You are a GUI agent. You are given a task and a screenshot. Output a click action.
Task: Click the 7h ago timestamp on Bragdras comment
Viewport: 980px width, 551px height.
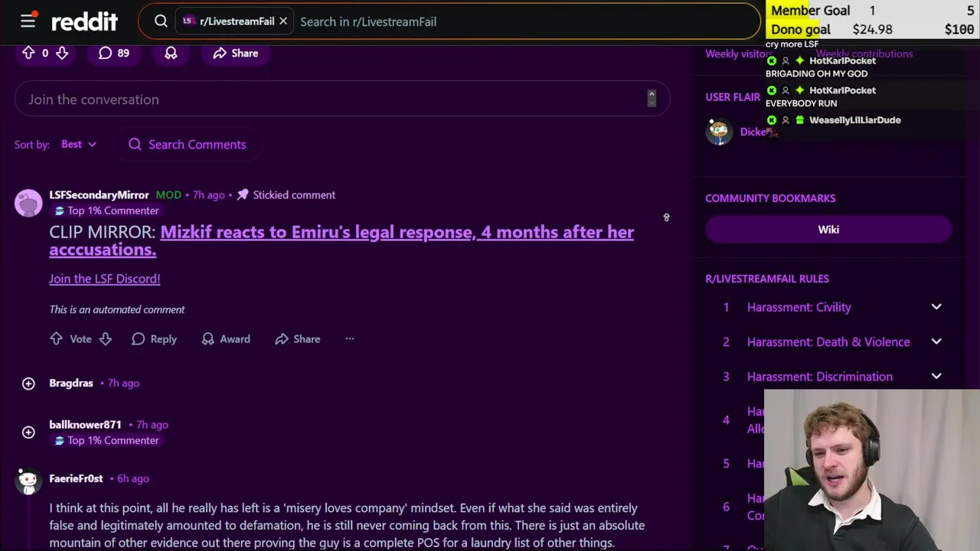tap(123, 383)
